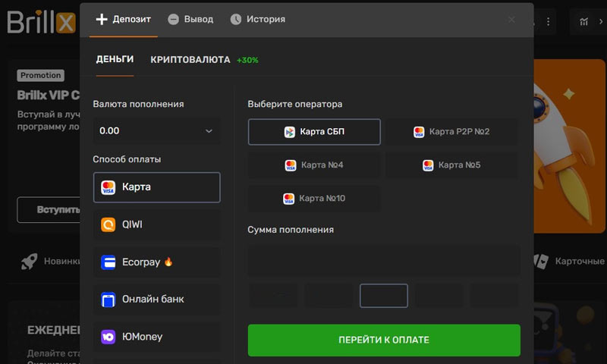Choose the ЮMoney payment icon
The height and width of the screenshot is (364, 607).
[x=108, y=337]
